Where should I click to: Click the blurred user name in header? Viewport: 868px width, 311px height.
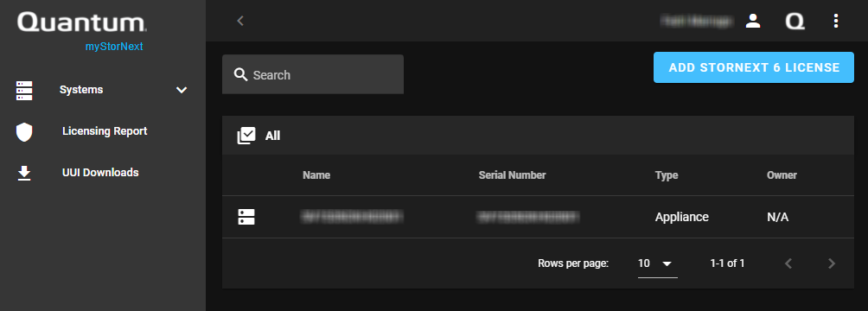697,21
